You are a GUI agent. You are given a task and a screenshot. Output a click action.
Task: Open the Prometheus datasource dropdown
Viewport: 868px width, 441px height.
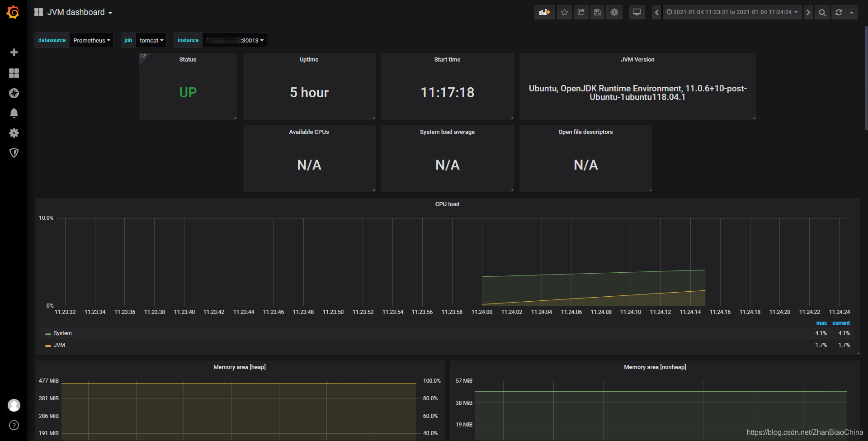(92, 40)
